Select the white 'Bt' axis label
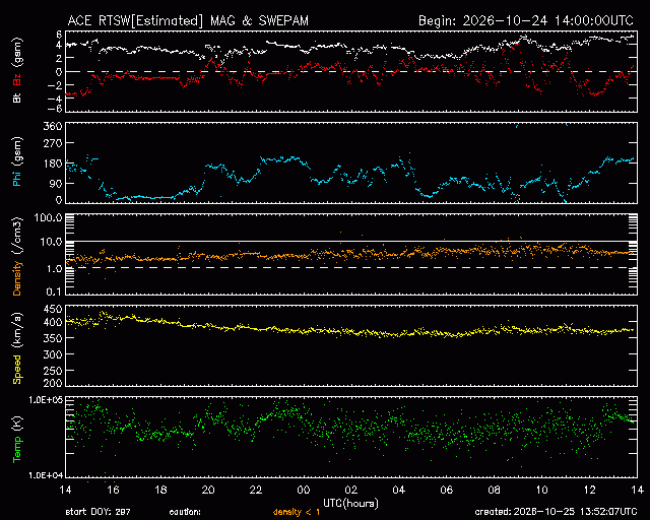 pyautogui.click(x=17, y=97)
